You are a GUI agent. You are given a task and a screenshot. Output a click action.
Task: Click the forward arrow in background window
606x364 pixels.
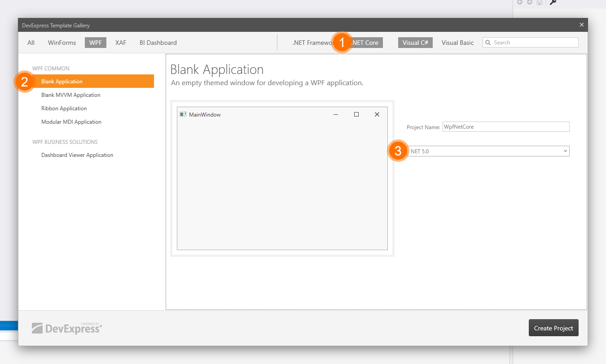click(530, 2)
